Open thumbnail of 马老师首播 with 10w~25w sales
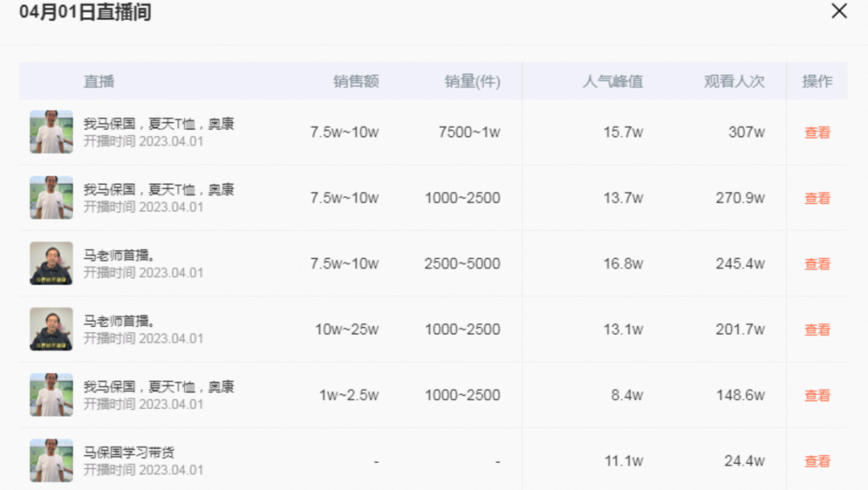Viewport: 868px width, 490px height. [51, 329]
